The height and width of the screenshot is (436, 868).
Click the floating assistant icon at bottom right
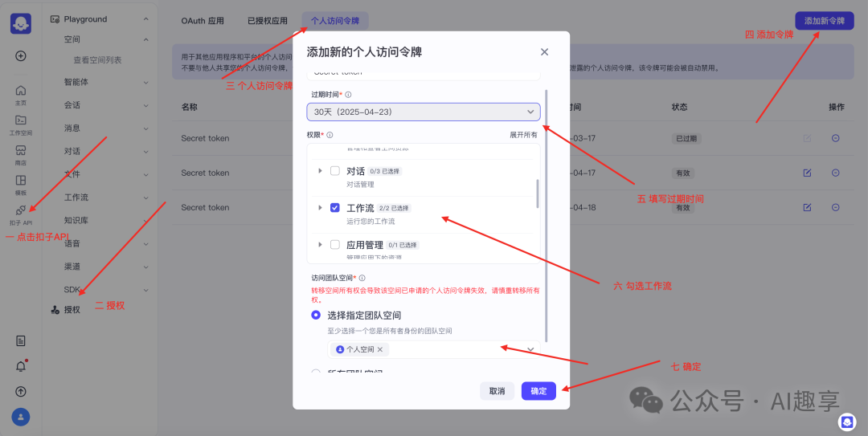coord(846,422)
